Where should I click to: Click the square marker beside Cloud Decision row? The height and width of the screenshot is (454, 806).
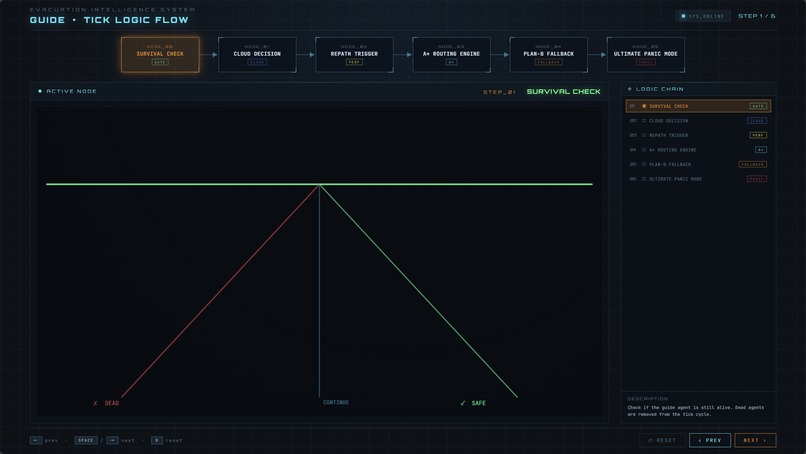click(644, 121)
